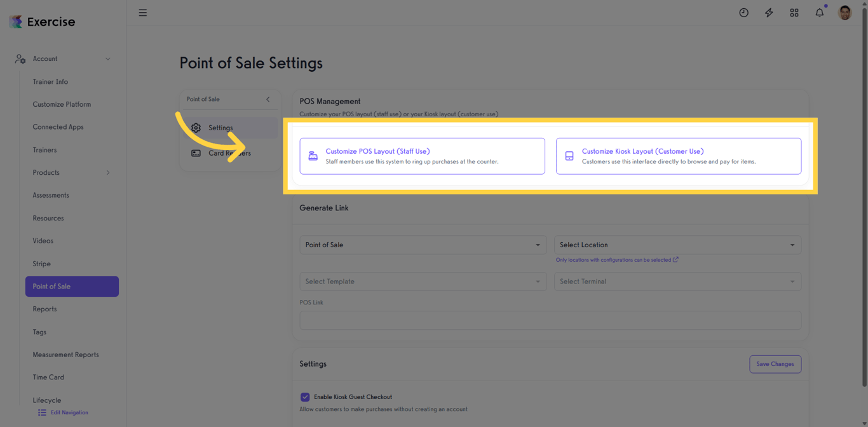Click the hamburger menu icon
Screen dimensions: 868x427
click(143, 13)
